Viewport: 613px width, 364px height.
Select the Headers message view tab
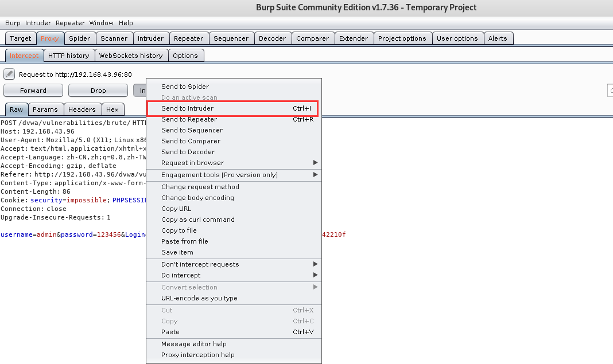click(82, 109)
